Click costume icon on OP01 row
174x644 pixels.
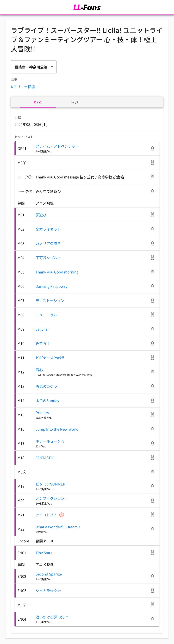[x=152, y=148]
